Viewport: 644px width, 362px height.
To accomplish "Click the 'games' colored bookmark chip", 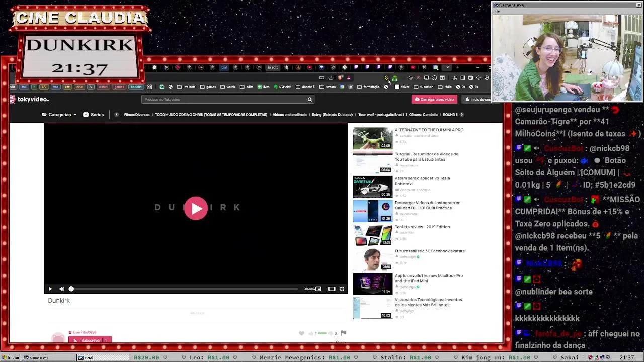I will pos(119,87).
